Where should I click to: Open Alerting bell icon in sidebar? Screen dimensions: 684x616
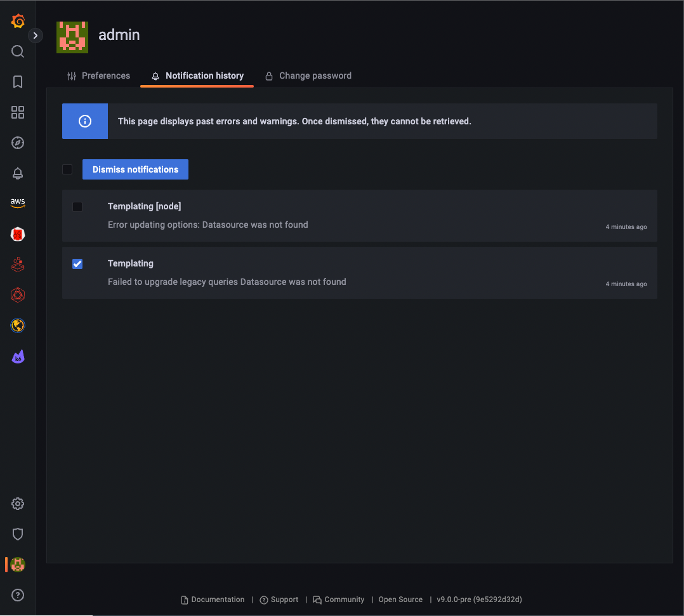point(18,173)
